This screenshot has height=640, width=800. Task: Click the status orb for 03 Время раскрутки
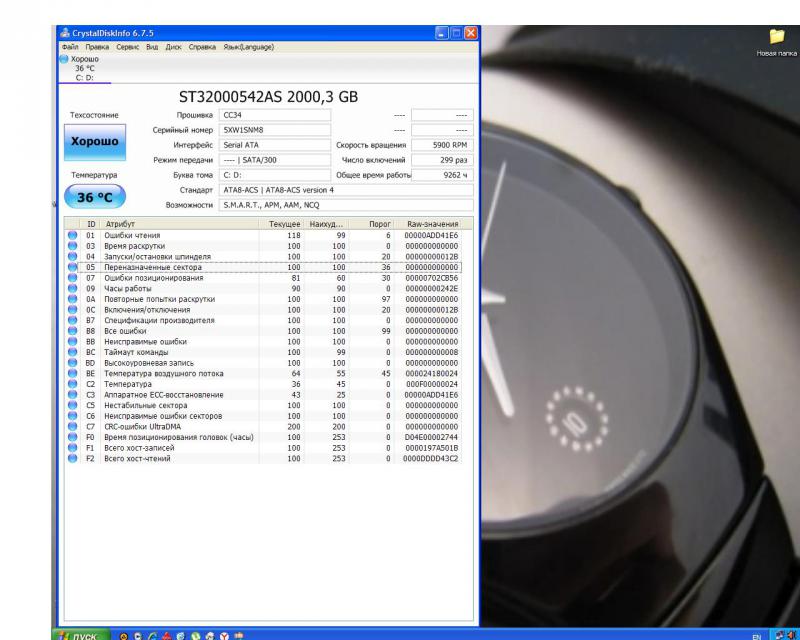click(72, 246)
